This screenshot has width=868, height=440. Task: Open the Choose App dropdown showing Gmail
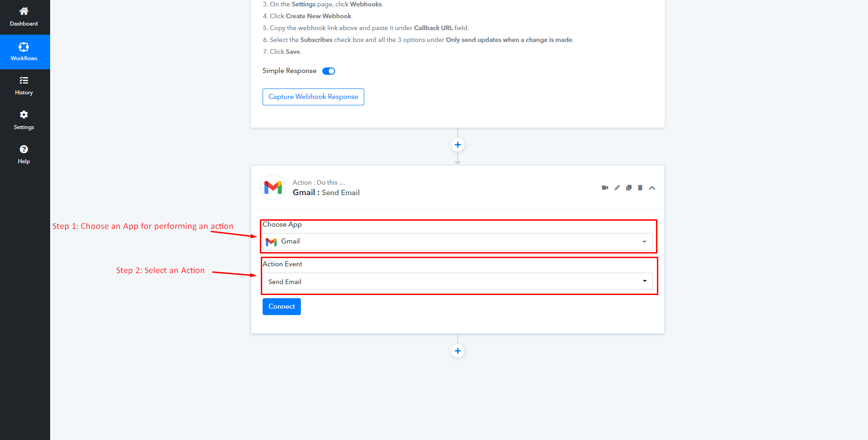[456, 242]
